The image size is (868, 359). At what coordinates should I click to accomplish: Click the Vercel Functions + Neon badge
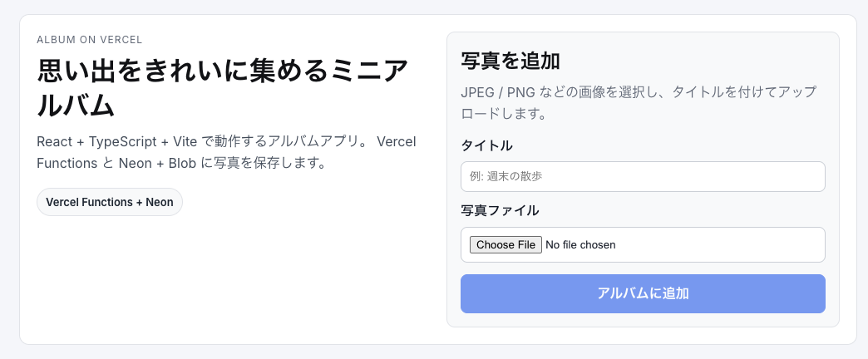point(109,202)
